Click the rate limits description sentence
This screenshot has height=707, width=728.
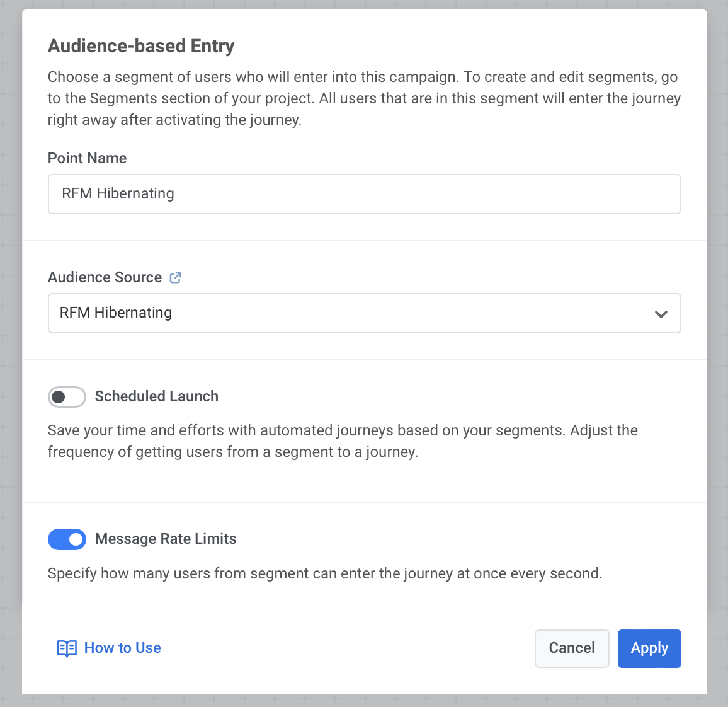(325, 574)
